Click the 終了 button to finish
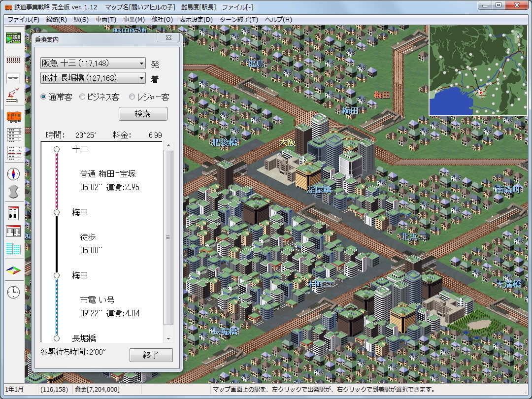The width and height of the screenshot is (532, 399). [151, 355]
